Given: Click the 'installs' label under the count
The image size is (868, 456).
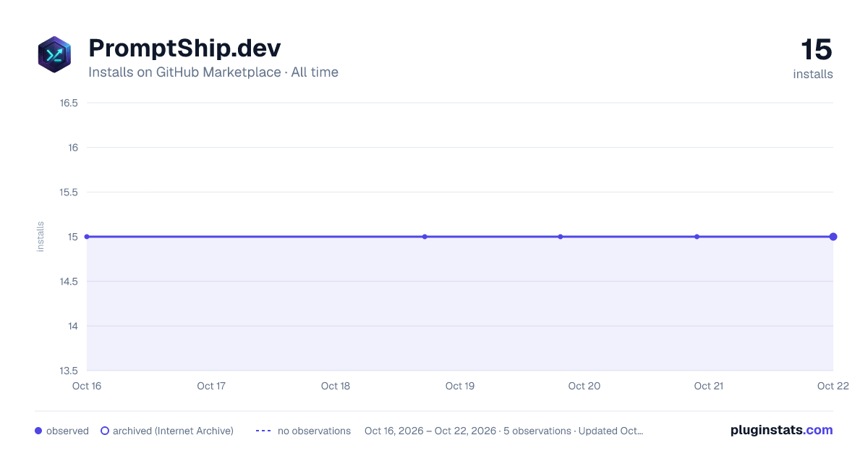Looking at the screenshot, I should pyautogui.click(x=813, y=74).
